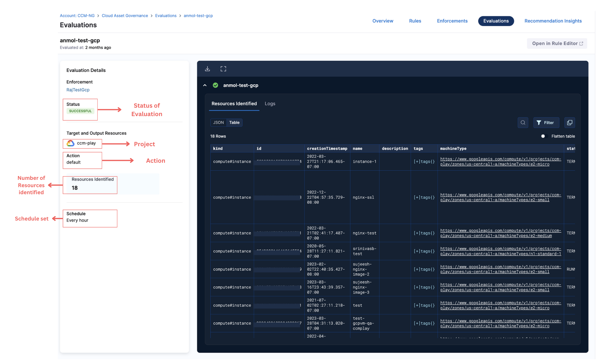Click the creationTimestamp column header
The width and height of the screenshot is (609, 364).
(x=327, y=148)
